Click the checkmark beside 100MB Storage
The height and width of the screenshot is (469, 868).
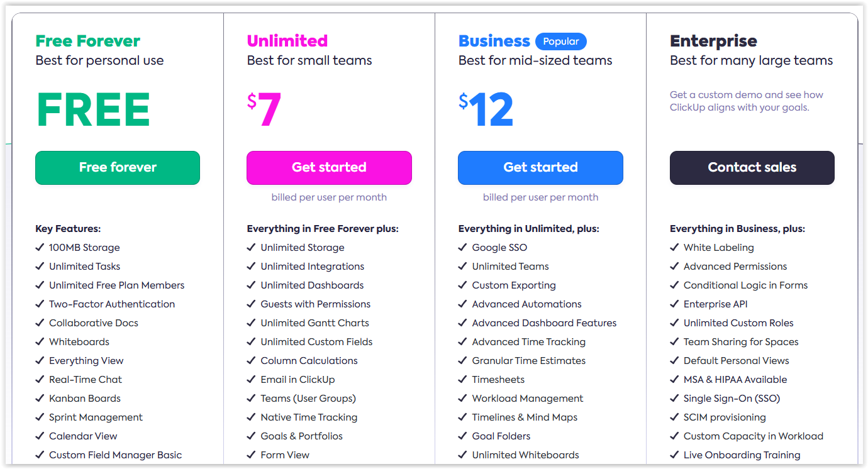coord(39,247)
